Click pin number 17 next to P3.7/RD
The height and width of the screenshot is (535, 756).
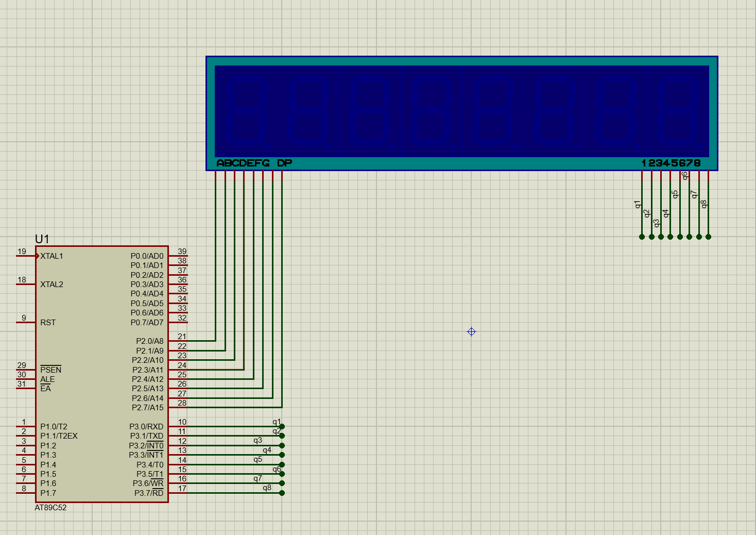(182, 489)
